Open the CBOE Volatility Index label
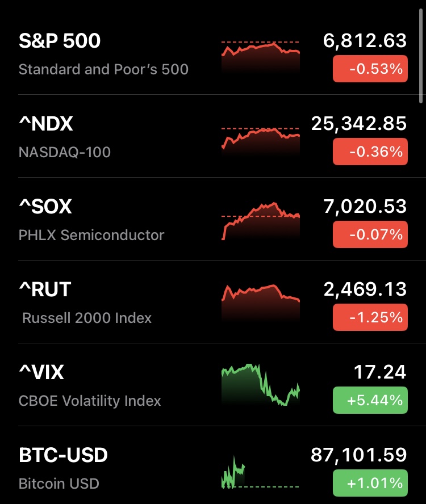Screen dimensions: 426x504 (x=90, y=401)
